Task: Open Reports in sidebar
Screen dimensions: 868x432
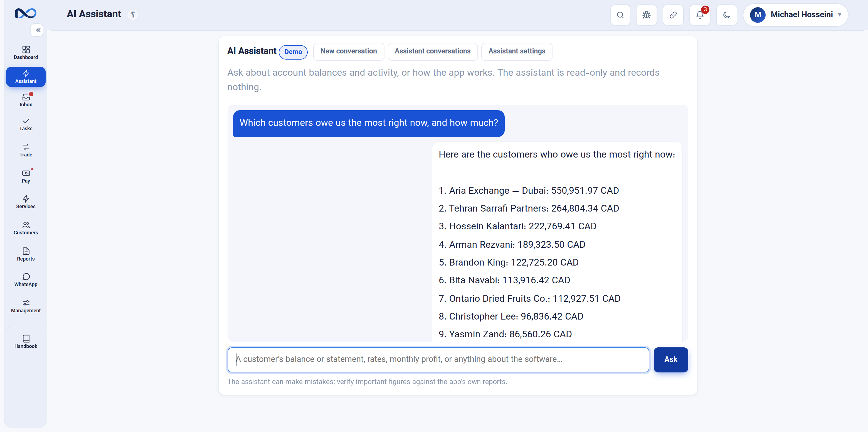Action: tap(26, 254)
